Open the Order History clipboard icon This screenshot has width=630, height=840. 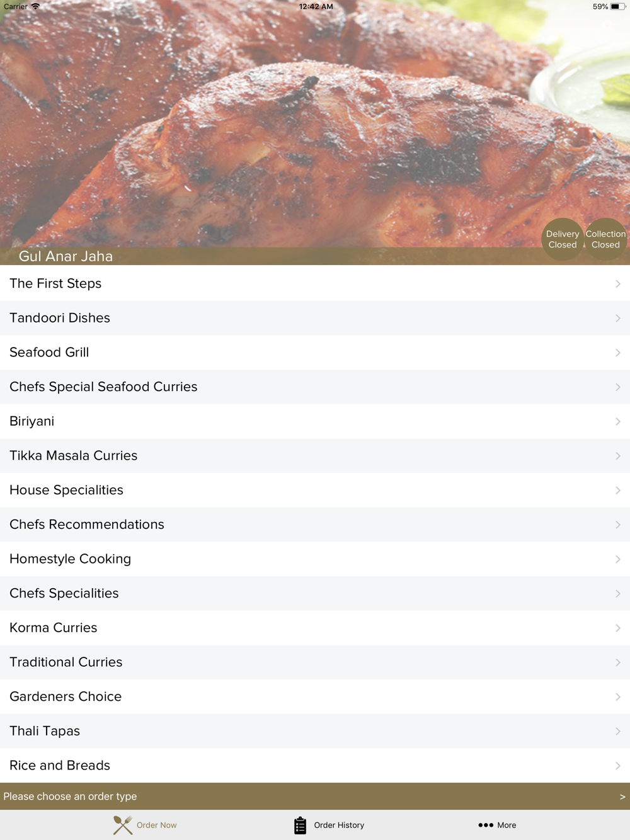[301, 825]
